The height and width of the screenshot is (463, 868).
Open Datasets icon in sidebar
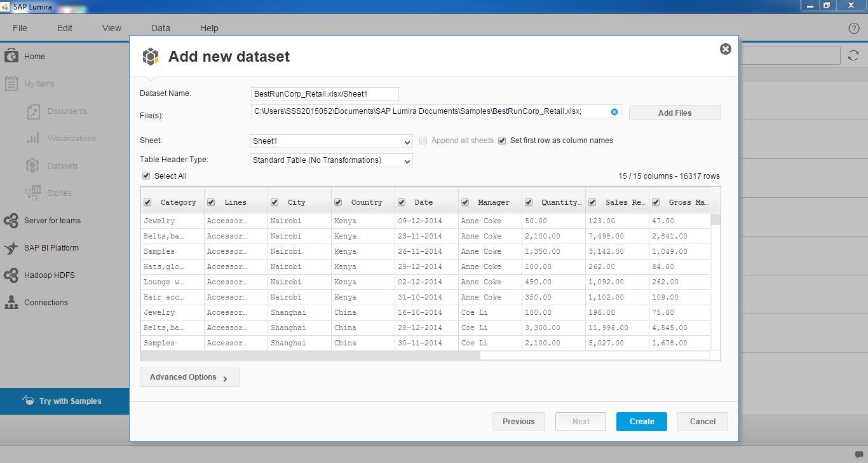[x=32, y=165]
